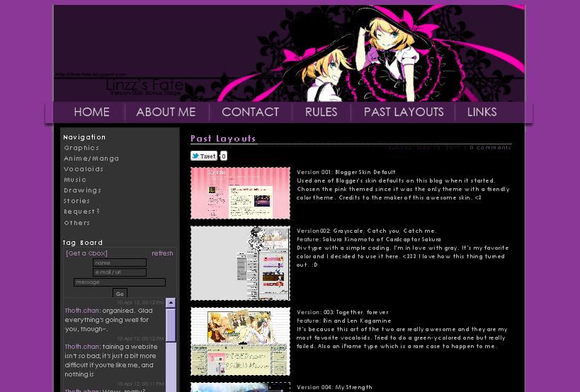Viewport: 580px width, 392px height.
Task: Submit tag board message with Go
Action: click(120, 294)
